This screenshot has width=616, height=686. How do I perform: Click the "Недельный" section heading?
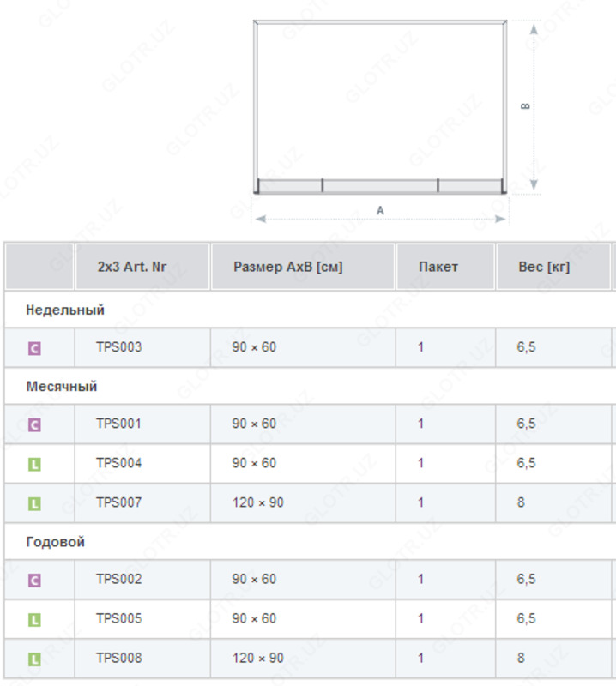point(65,310)
